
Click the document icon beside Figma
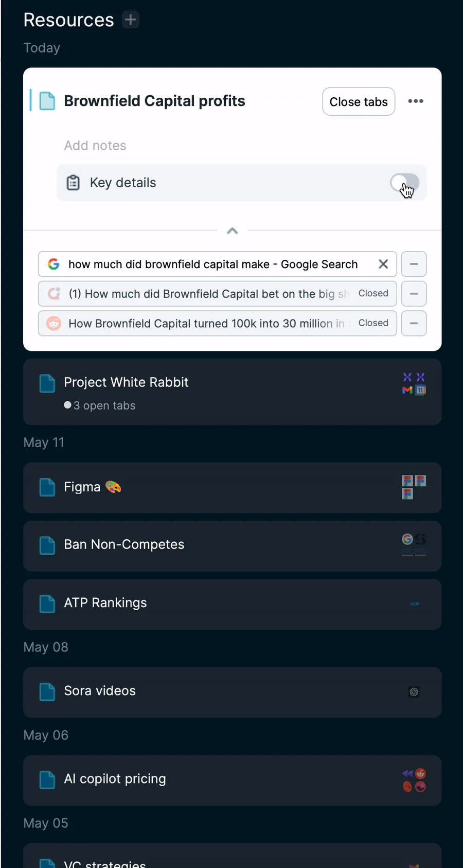(47, 487)
